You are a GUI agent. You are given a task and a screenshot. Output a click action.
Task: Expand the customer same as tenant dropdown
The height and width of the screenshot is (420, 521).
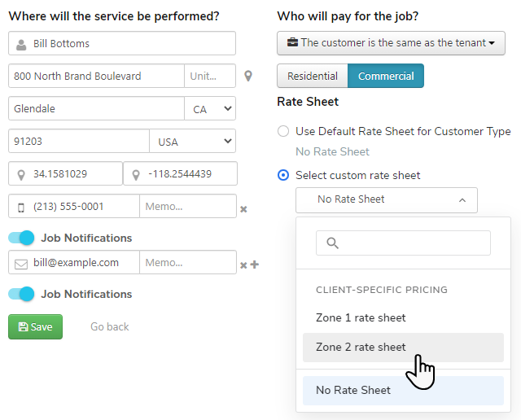[x=391, y=43]
